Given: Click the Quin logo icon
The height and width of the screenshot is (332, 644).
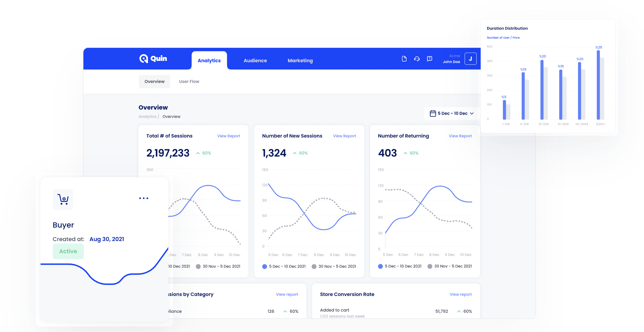Looking at the screenshot, I should [x=144, y=59].
